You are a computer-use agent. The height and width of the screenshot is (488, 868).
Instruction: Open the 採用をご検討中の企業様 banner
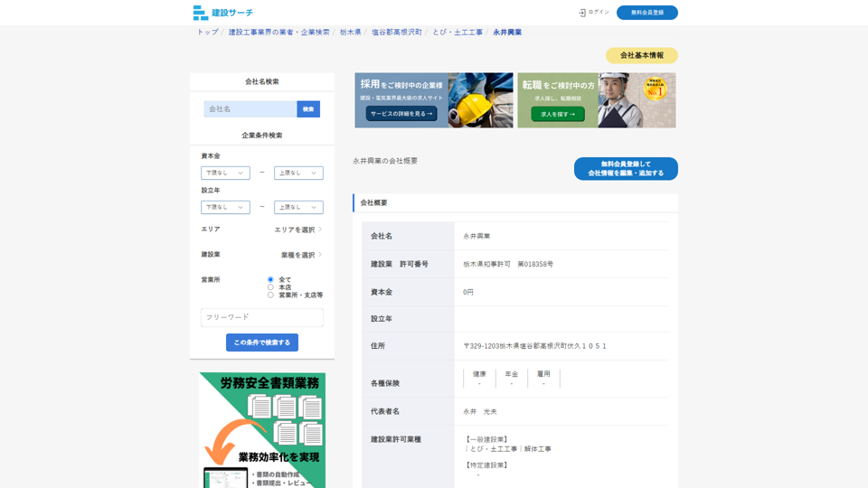[433, 100]
